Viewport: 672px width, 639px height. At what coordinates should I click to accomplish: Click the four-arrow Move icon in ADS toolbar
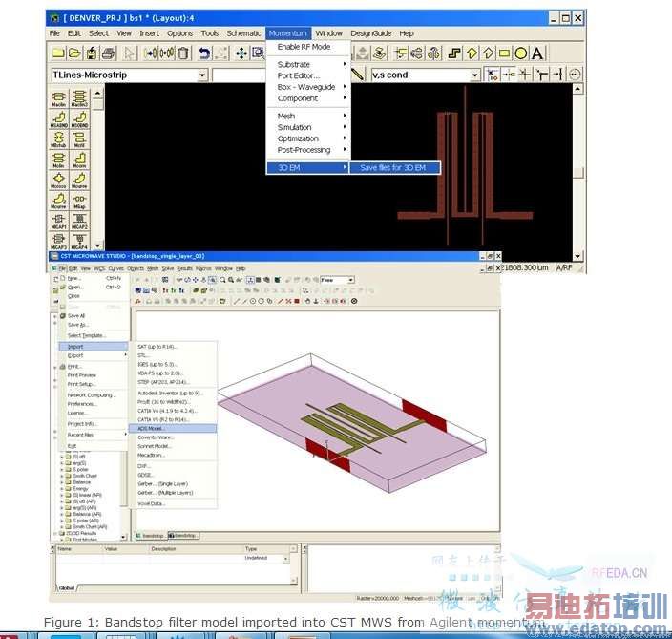pyautogui.click(x=241, y=53)
